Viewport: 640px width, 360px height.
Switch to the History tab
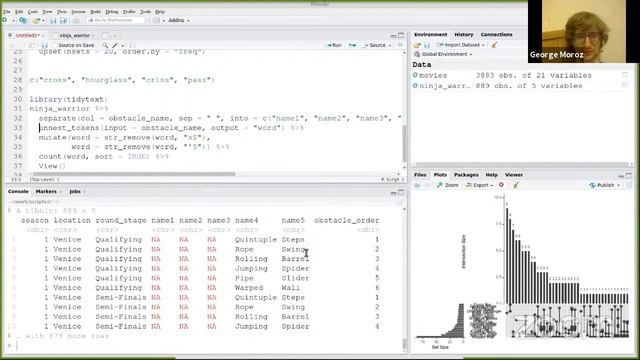[x=464, y=35]
